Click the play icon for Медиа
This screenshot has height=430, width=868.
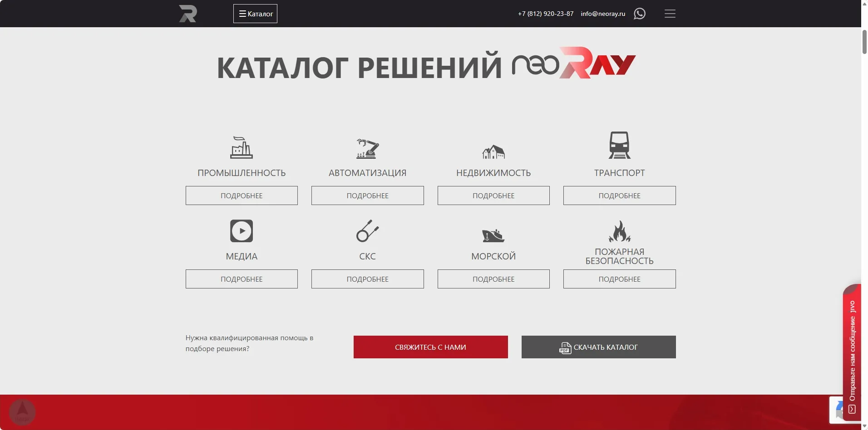pos(242,231)
